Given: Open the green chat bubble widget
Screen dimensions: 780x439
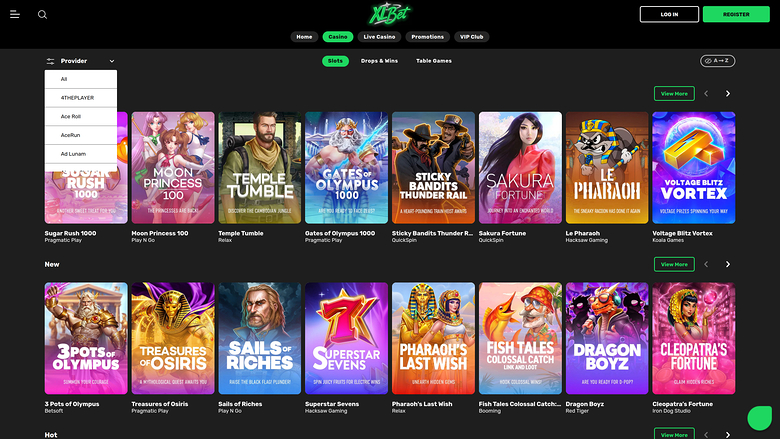Looking at the screenshot, I should [x=760, y=418].
